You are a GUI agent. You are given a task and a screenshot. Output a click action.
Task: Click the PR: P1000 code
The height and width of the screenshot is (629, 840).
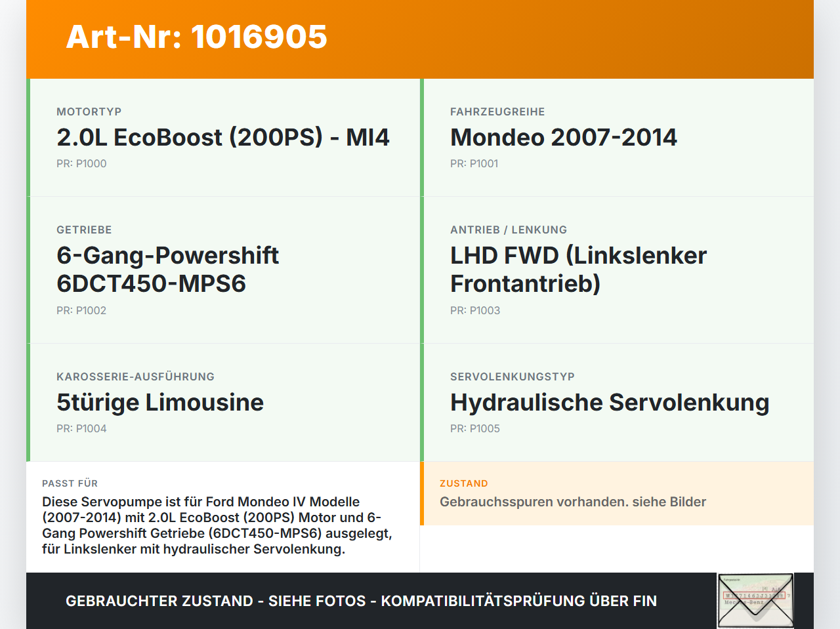click(x=81, y=164)
